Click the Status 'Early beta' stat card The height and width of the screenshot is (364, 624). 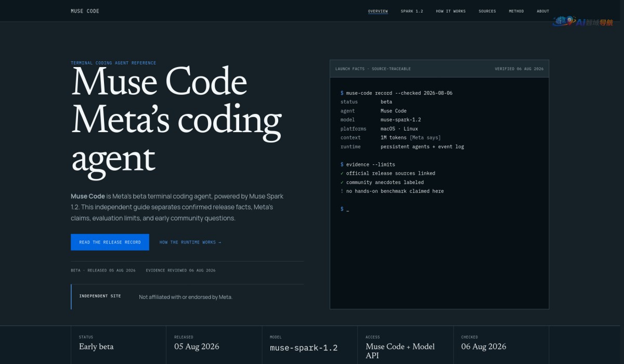(x=119, y=345)
